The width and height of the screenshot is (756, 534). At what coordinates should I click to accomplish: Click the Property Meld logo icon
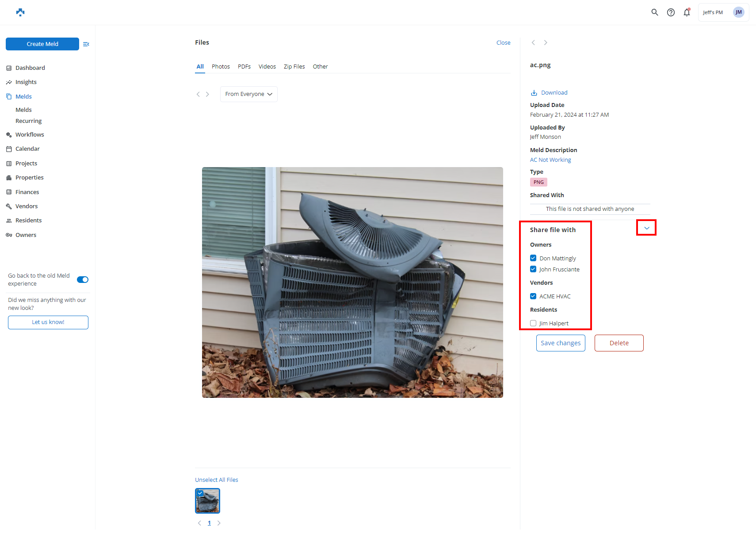pyautogui.click(x=20, y=12)
